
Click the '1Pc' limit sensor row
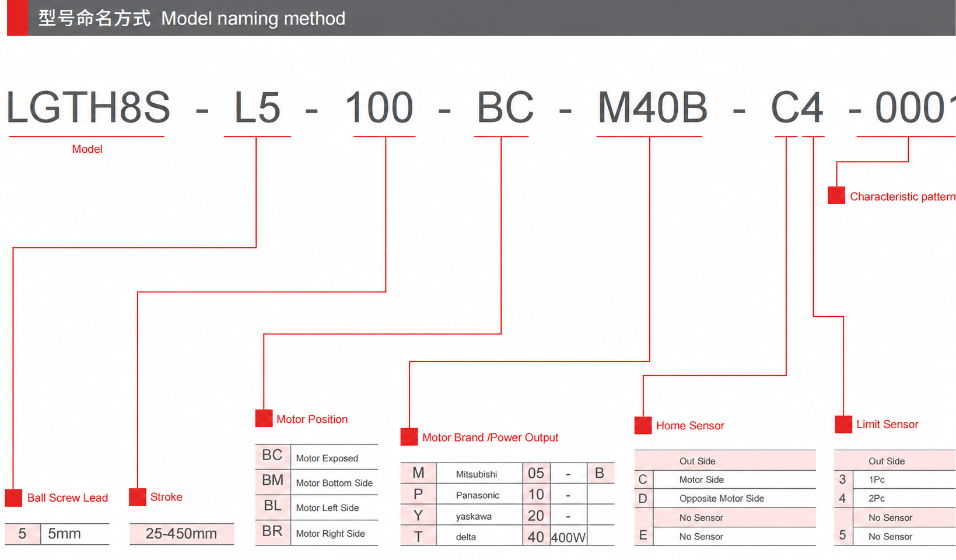[x=895, y=480]
